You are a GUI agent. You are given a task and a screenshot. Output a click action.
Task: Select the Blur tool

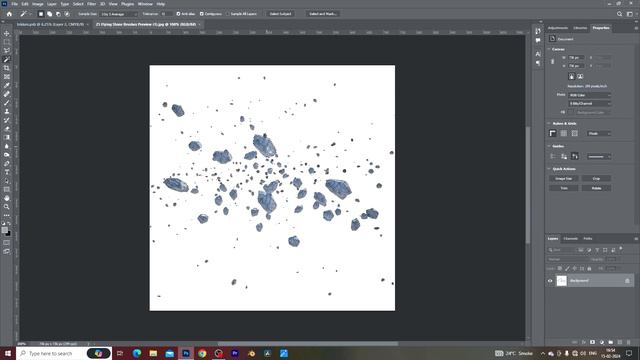(x=7, y=146)
